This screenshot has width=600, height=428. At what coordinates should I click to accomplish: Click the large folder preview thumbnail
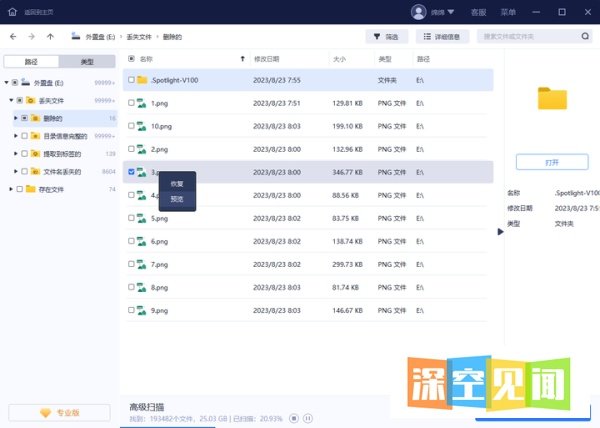coord(552,98)
